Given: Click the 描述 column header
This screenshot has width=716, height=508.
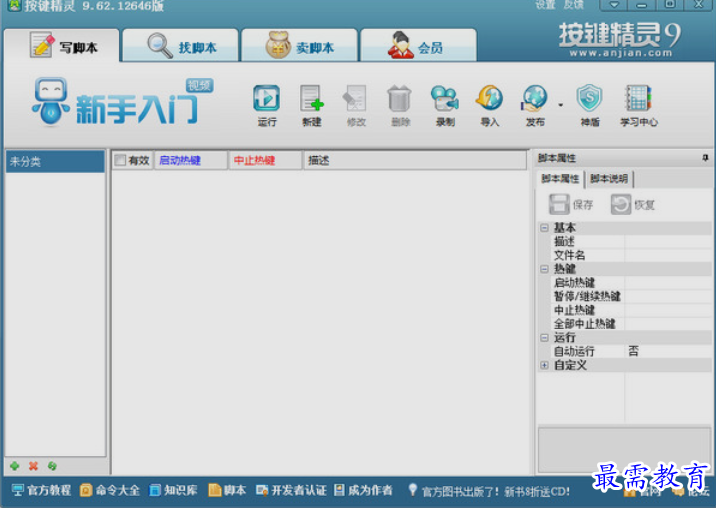Looking at the screenshot, I should [x=415, y=160].
